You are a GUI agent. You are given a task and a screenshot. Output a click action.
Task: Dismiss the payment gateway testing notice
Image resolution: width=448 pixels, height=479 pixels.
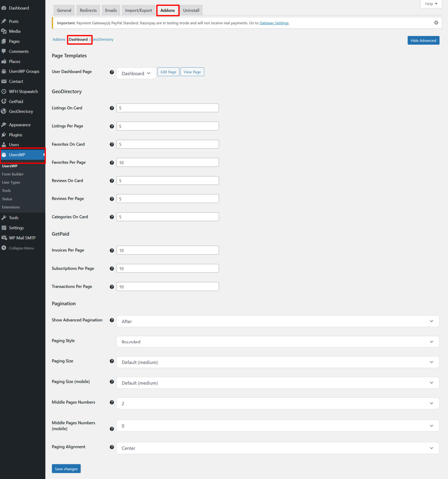(x=436, y=22)
